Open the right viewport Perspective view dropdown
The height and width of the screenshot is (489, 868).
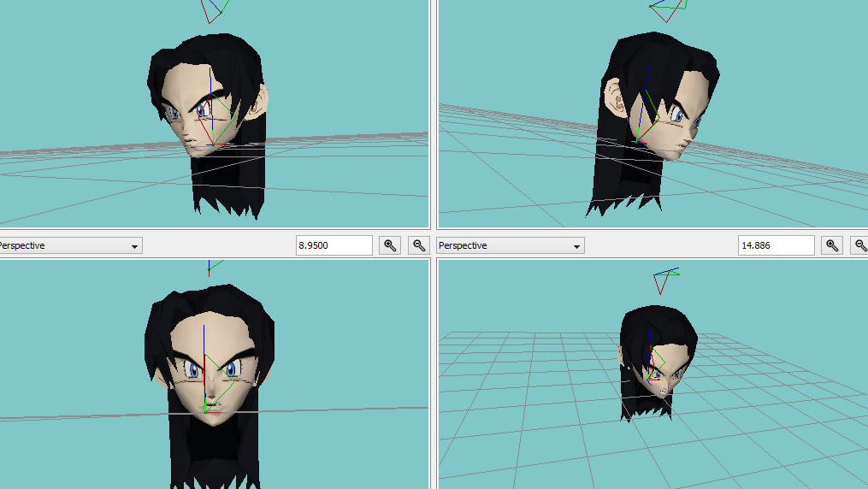(x=510, y=245)
